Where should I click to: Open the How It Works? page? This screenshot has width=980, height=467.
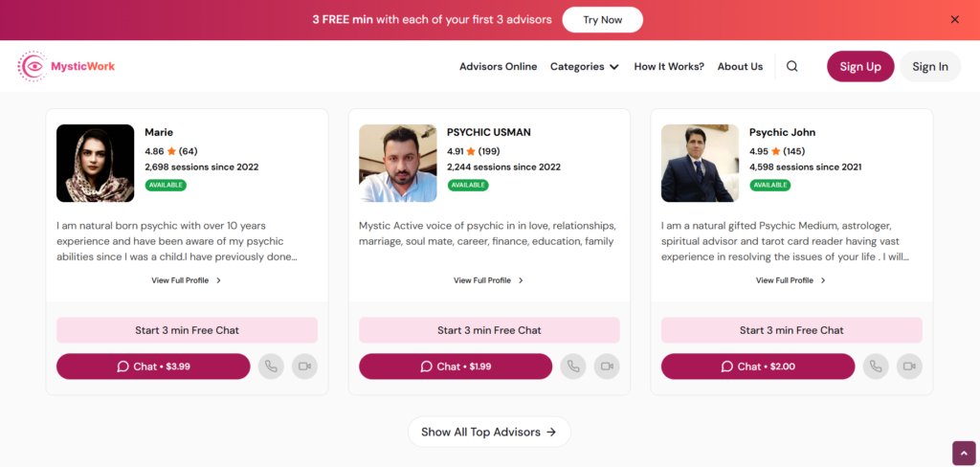coord(669,67)
